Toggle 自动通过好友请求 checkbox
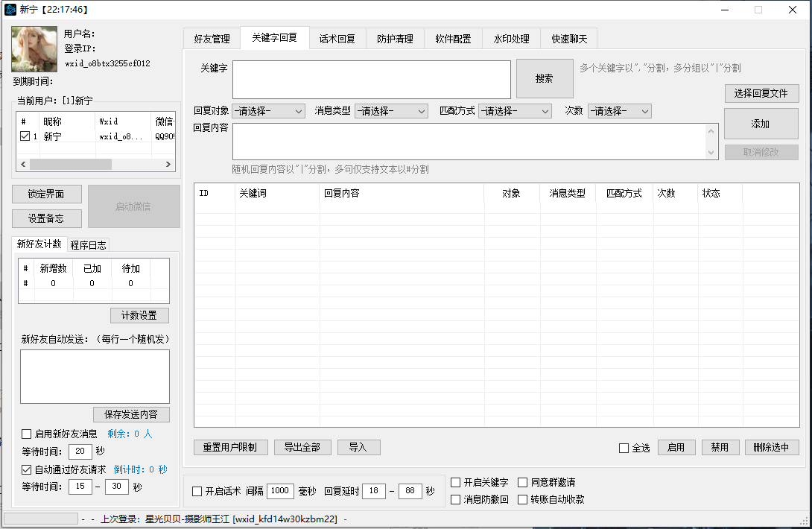812x529 pixels. point(26,469)
